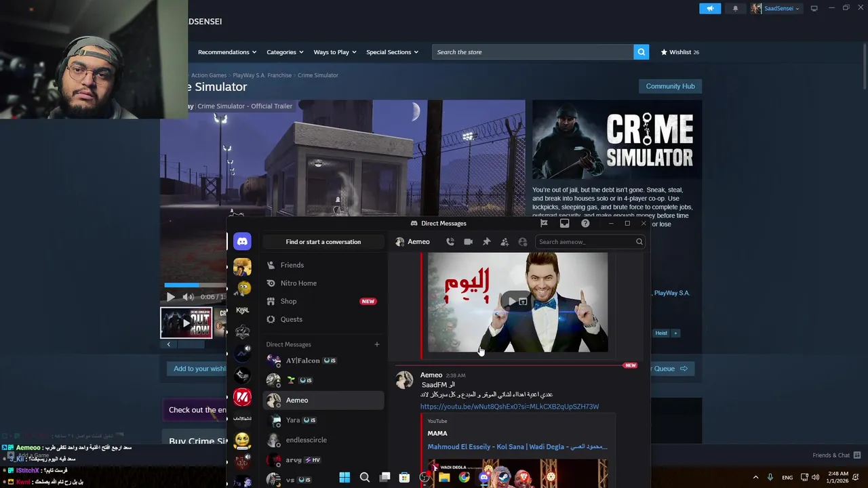
Task: Open Steam from the taskbar
Action: 504,477
